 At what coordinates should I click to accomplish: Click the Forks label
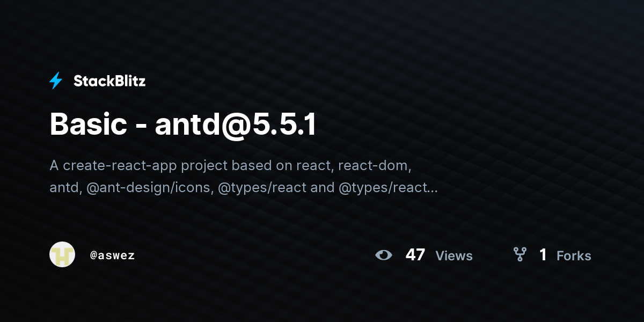click(x=574, y=255)
